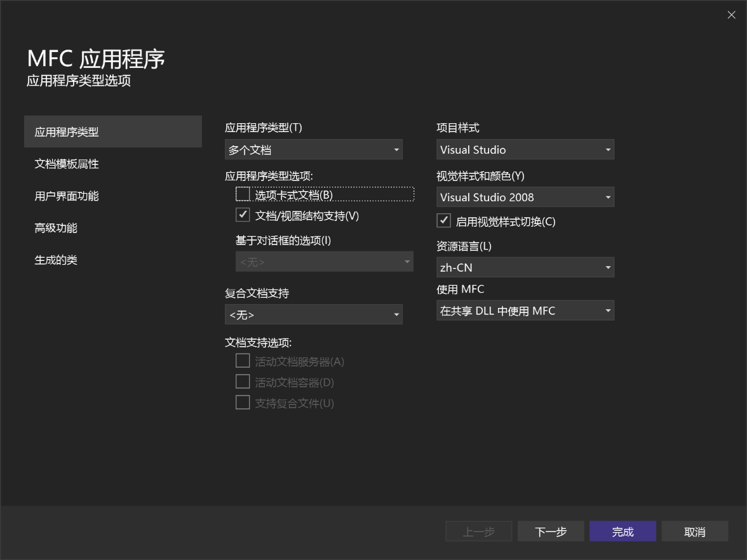This screenshot has width=747, height=560.
Task: Open 视觉样式和颜色 dropdown showing Visual Studio 2008
Action: [525, 197]
